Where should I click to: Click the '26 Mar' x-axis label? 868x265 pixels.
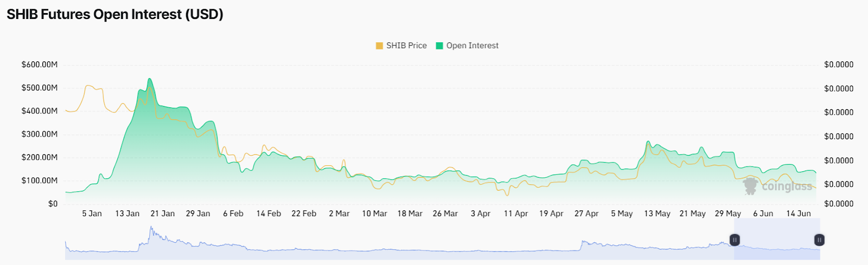(445, 214)
